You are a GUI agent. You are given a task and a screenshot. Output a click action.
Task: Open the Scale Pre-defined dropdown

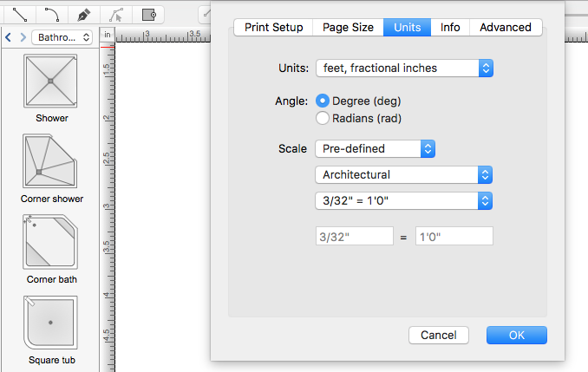pyautogui.click(x=376, y=149)
